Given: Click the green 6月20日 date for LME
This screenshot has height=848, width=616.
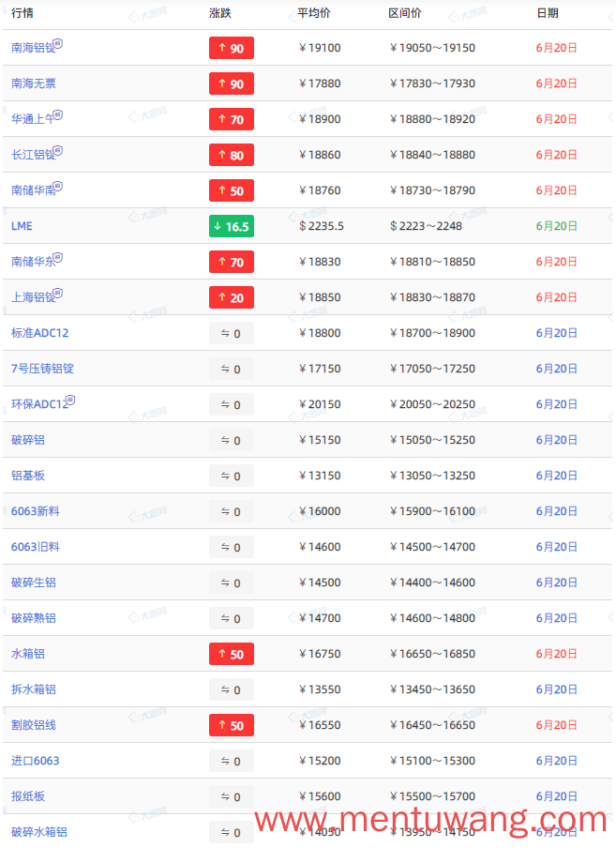Looking at the screenshot, I should 557,227.
